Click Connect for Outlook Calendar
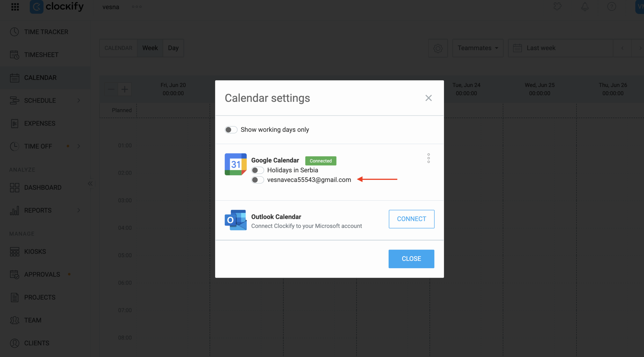Screen dimensions: 644x357 (411, 219)
